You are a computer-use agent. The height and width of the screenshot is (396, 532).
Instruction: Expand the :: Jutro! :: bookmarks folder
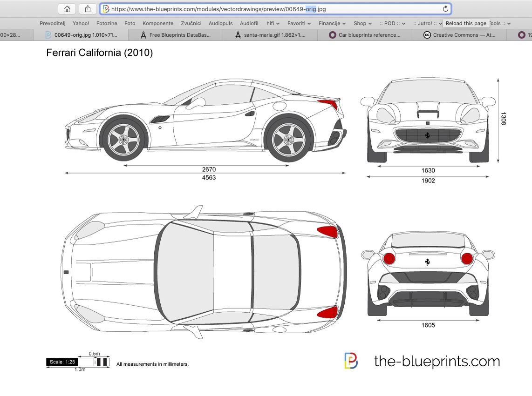coord(428,23)
